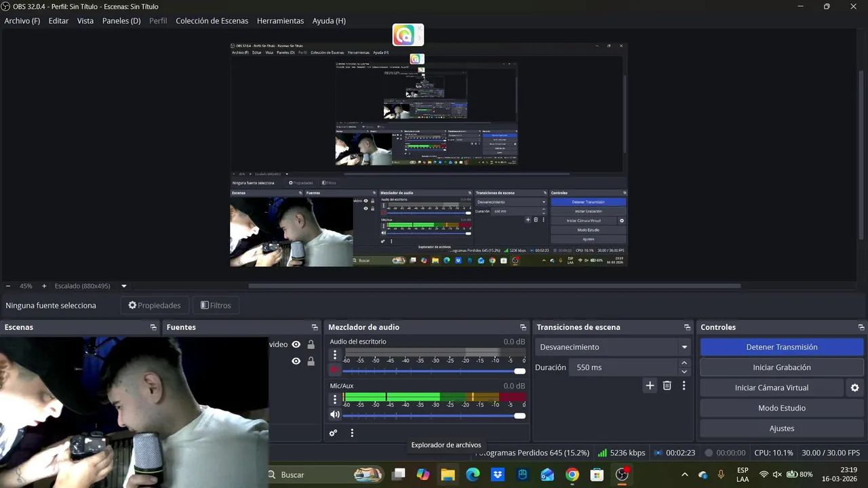Viewport: 868px width, 488px height.
Task: Open Microsoft Edge from the taskbar
Action: pos(473,474)
